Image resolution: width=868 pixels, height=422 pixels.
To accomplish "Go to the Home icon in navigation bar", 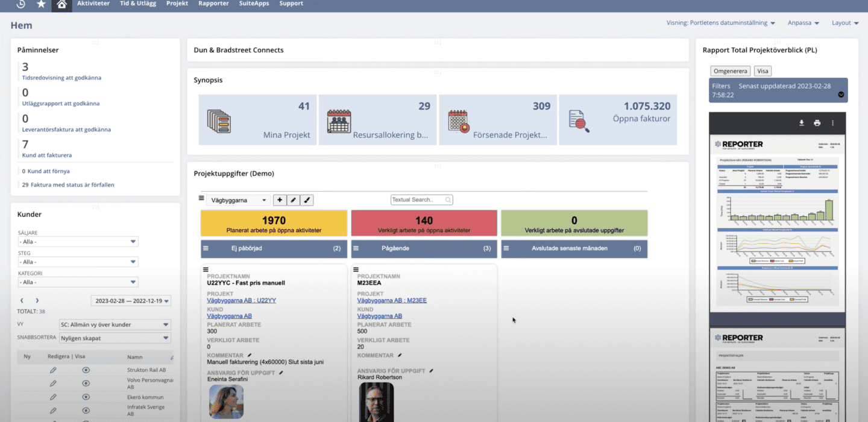I will pyautogui.click(x=61, y=4).
